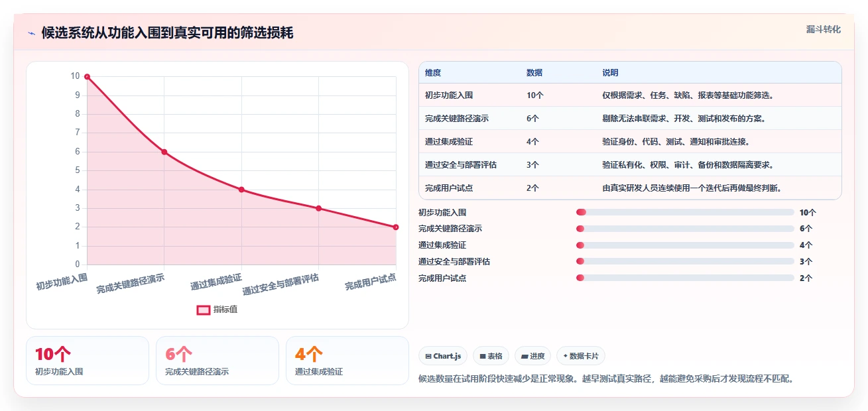Click the x-axis label 通过安全与部署评估

280,284
